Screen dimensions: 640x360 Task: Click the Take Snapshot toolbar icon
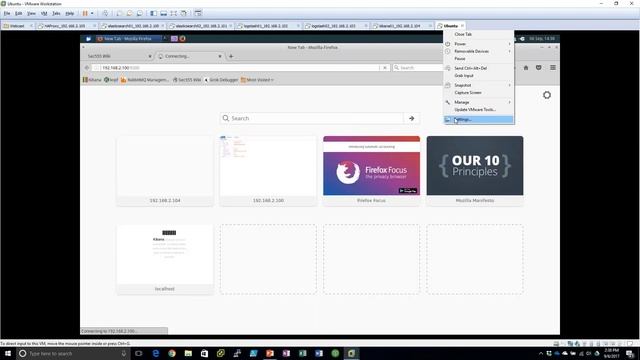[119, 13]
